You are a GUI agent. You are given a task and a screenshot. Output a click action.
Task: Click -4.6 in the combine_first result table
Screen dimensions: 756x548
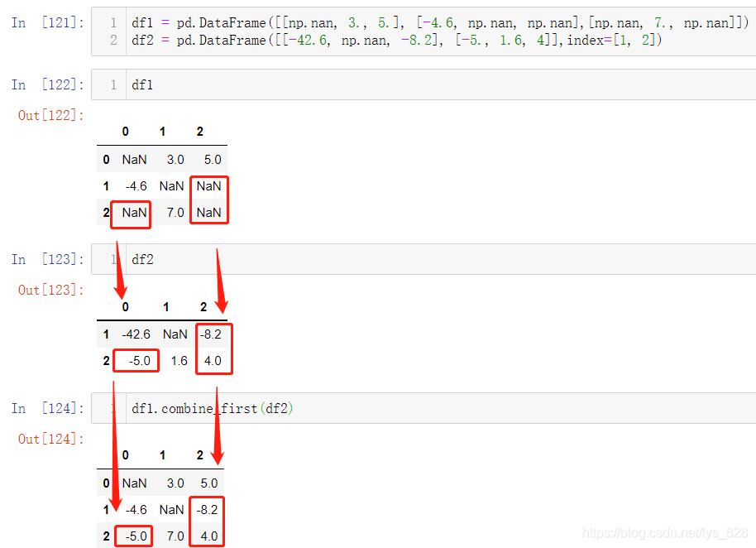[x=136, y=510]
